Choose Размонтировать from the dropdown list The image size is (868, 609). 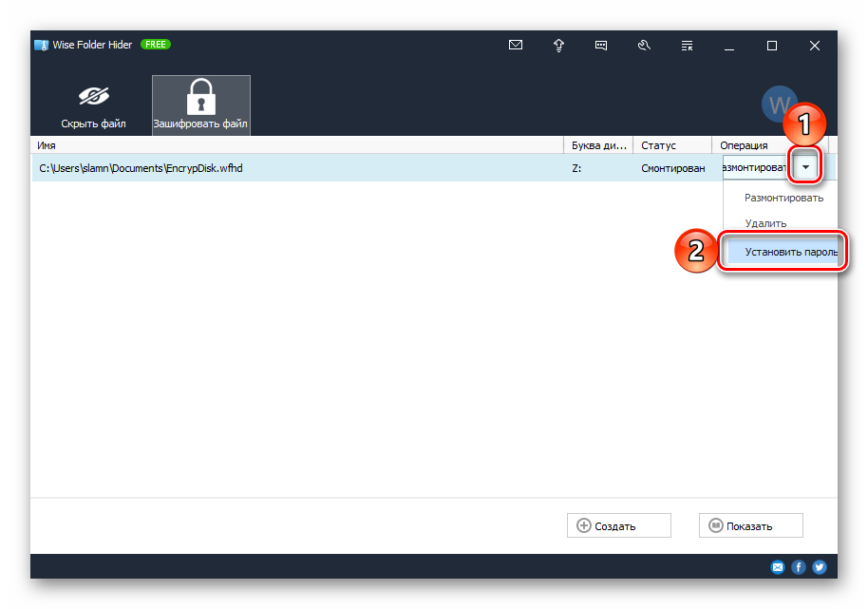point(783,198)
